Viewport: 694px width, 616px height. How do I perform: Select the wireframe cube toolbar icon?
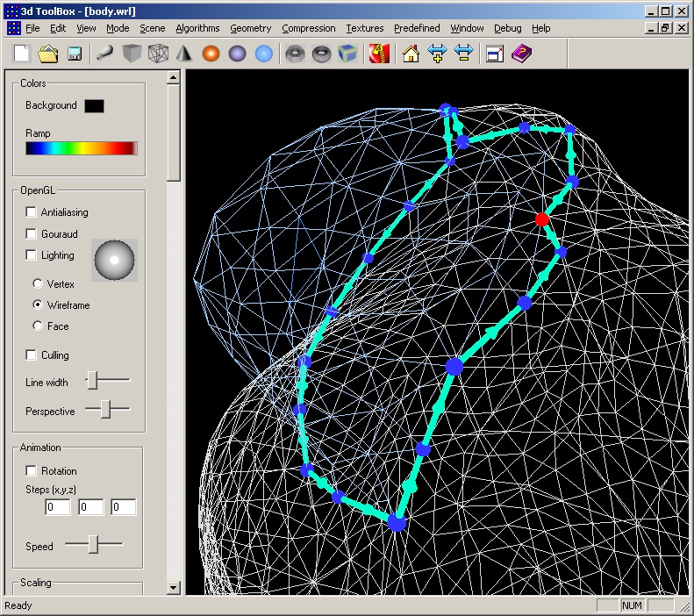click(158, 54)
